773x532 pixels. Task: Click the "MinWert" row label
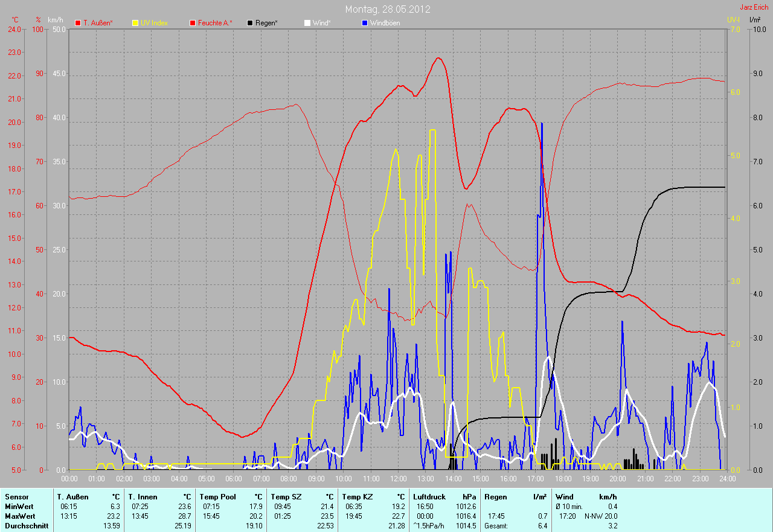19,507
